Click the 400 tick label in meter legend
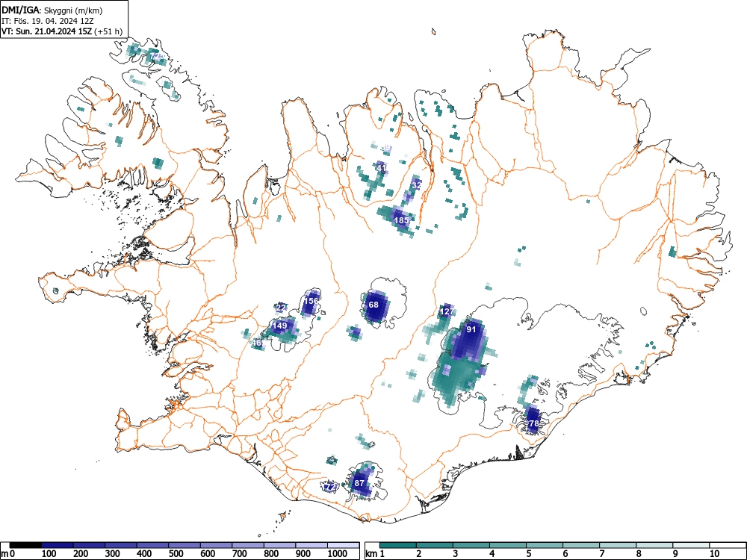The width and height of the screenshot is (747, 560). pos(144,554)
